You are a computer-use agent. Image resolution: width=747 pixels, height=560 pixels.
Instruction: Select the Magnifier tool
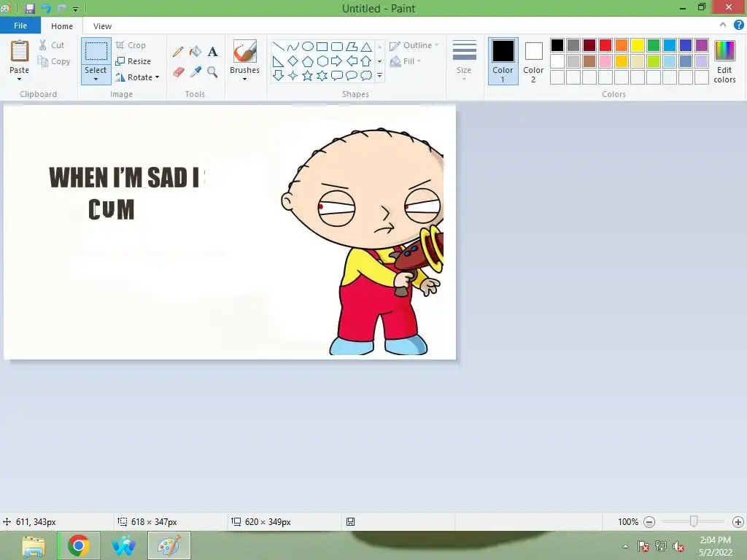click(212, 72)
